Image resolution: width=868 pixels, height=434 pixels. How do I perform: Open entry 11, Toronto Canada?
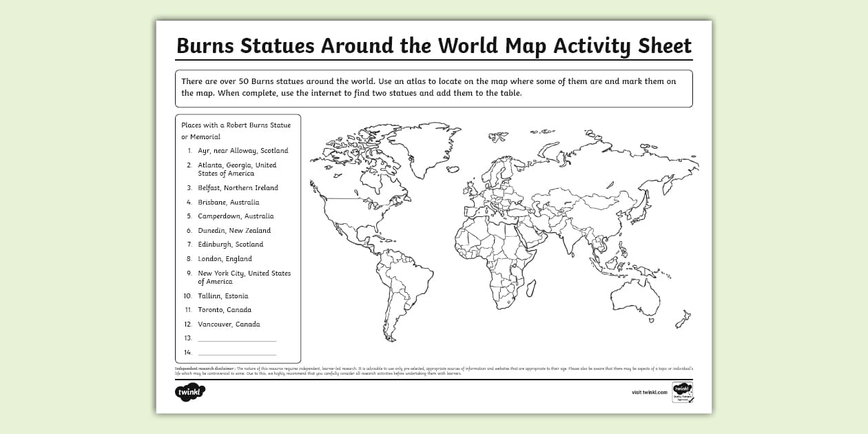point(225,309)
